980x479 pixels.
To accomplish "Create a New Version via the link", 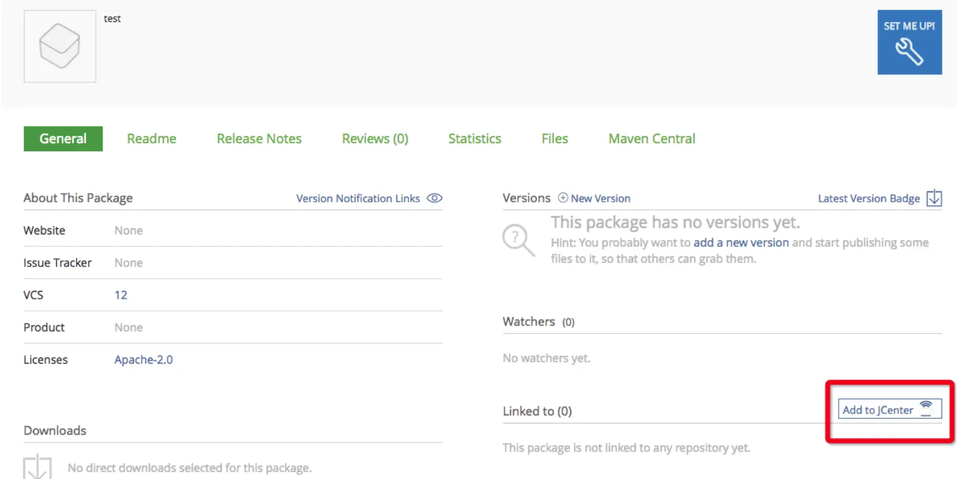I will 601,199.
